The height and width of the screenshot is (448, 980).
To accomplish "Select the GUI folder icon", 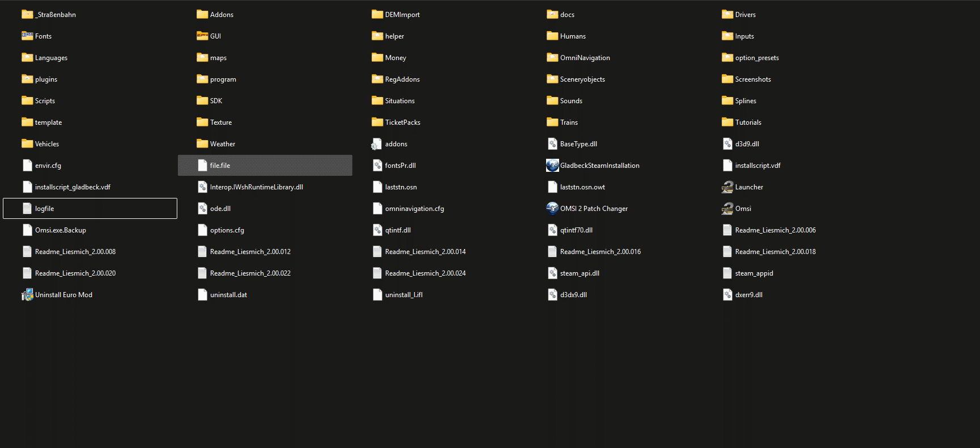I will [202, 36].
